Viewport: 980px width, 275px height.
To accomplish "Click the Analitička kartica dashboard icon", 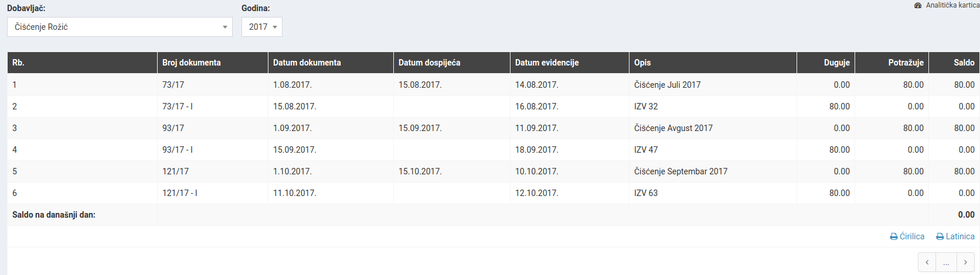I will pyautogui.click(x=918, y=5).
